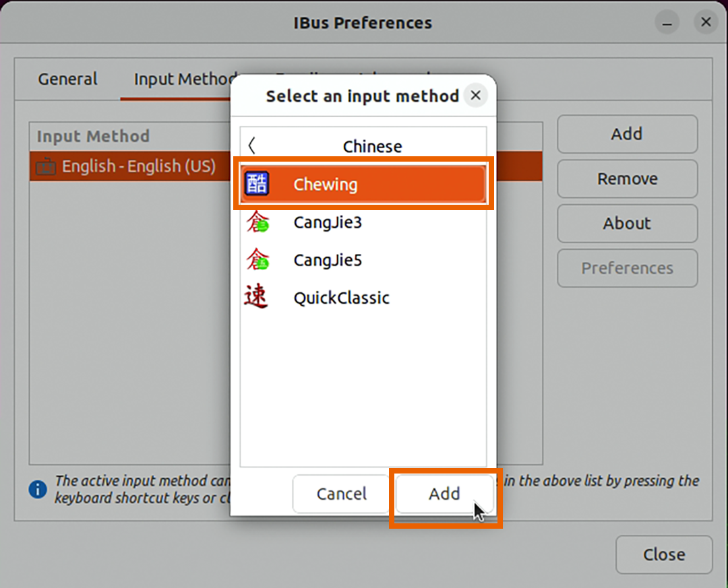Click the blue info icon

tap(38, 488)
